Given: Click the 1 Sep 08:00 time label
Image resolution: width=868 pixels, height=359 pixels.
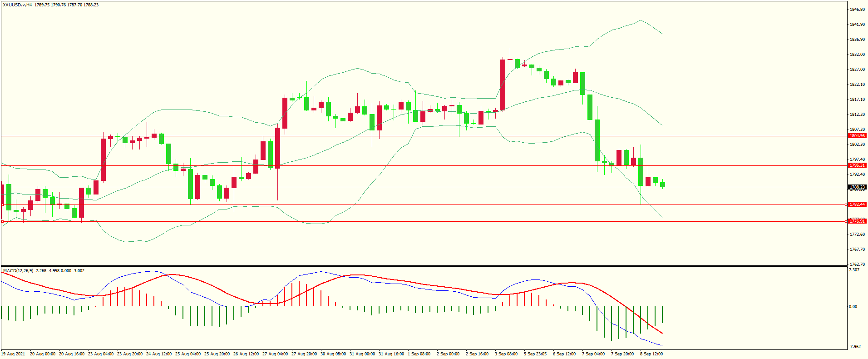Looking at the screenshot, I should click(419, 354).
